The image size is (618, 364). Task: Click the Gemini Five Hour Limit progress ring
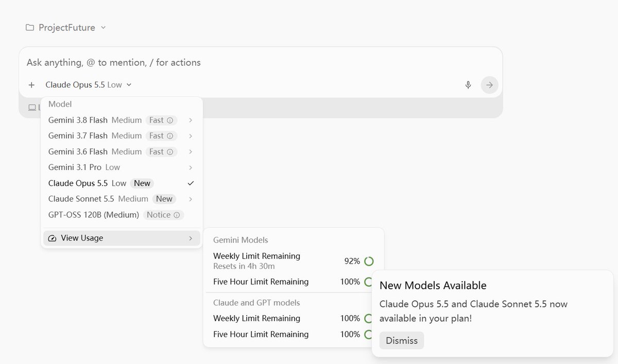[368, 282]
